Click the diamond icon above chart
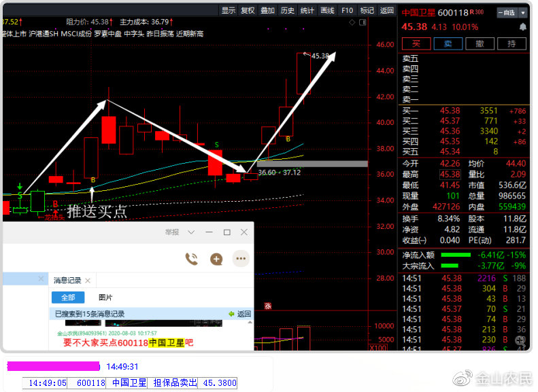Screen dimensions: 538x392 point(352,22)
